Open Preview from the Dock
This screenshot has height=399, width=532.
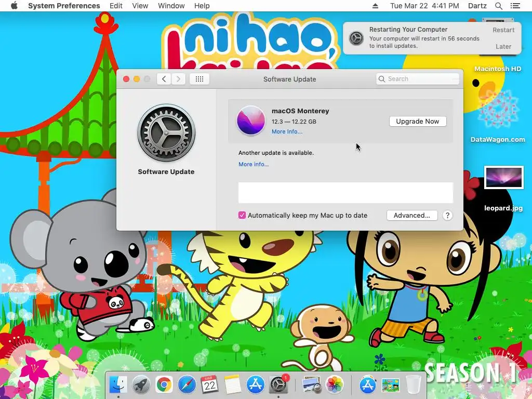click(312, 385)
